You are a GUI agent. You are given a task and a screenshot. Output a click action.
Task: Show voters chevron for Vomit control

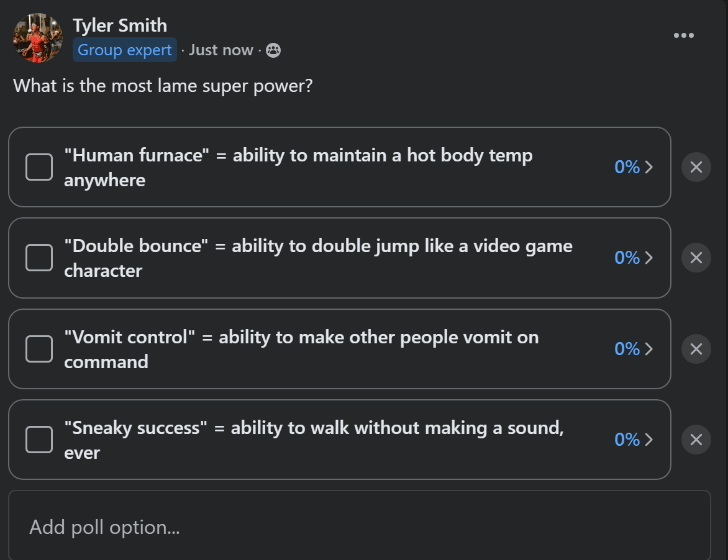pos(649,349)
